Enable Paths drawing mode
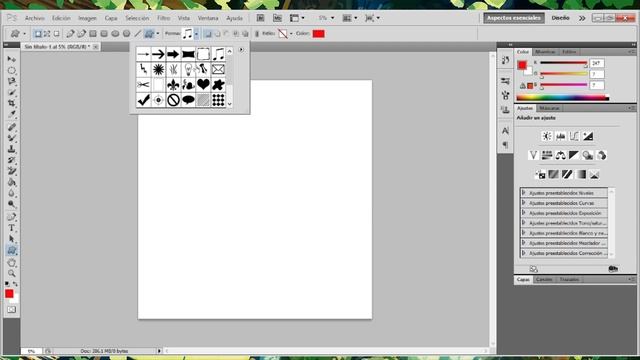The width and height of the screenshot is (640, 360). (x=47, y=34)
